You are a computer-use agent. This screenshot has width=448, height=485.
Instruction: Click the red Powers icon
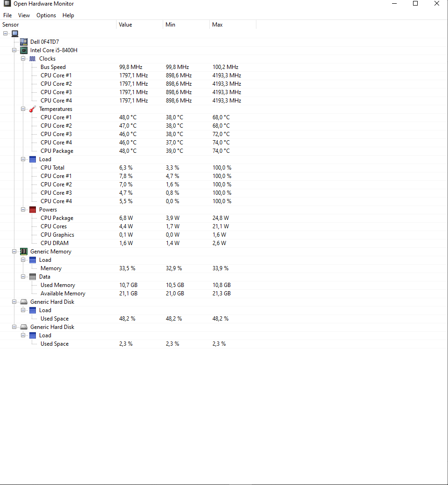pyautogui.click(x=33, y=209)
